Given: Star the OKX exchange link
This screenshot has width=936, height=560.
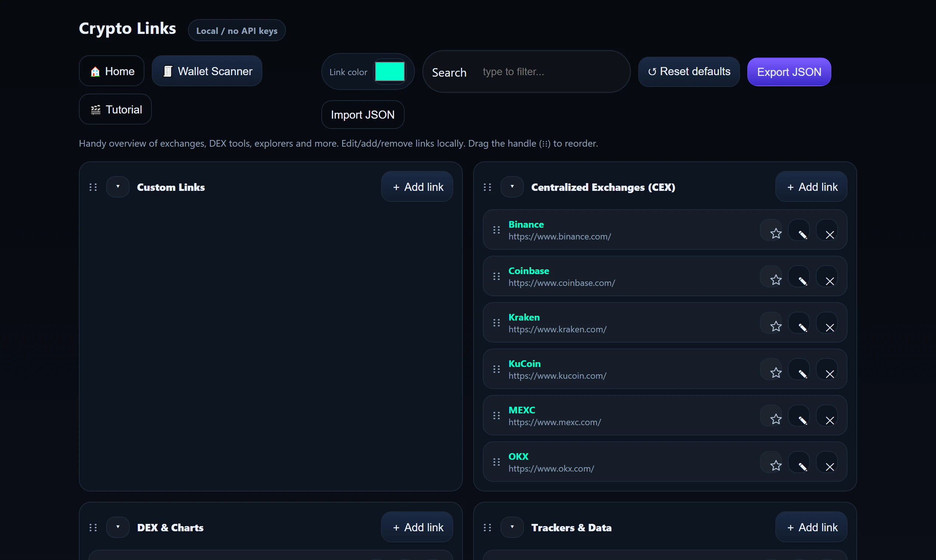Looking at the screenshot, I should (x=771, y=462).
